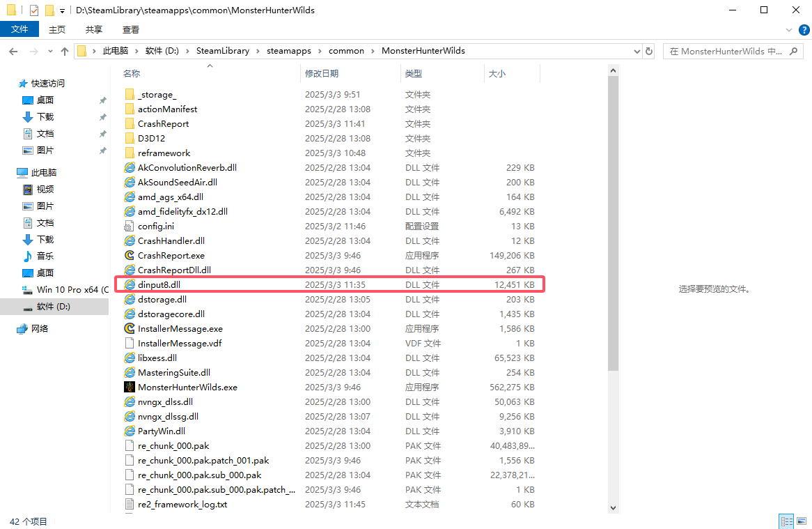
Task: Open recent locations dropdown arrow
Action: 50,52
